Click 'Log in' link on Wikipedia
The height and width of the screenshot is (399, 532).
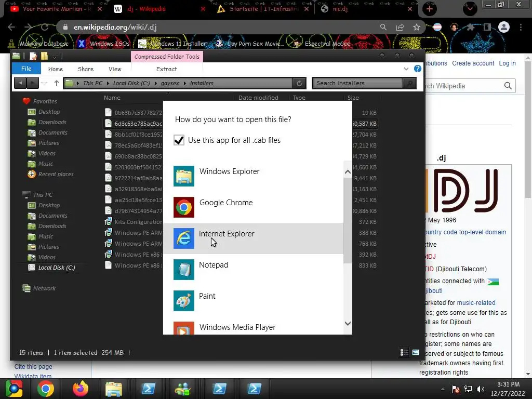tap(507, 63)
